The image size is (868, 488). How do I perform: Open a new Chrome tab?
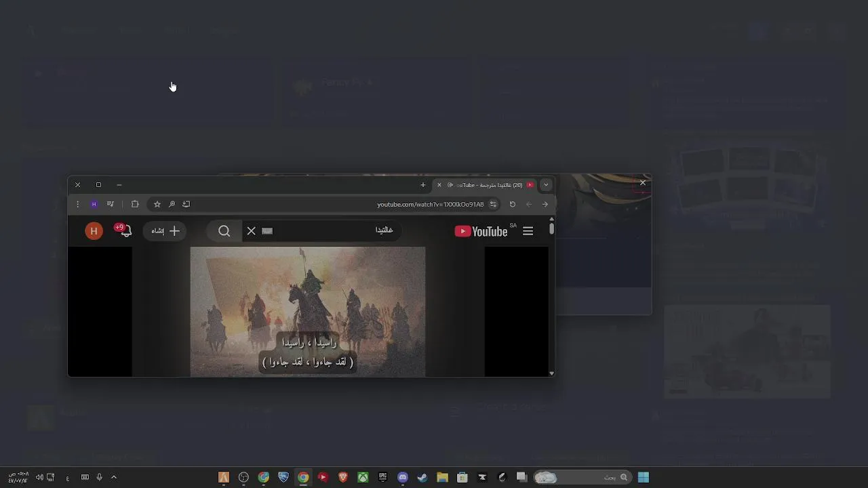(423, 185)
